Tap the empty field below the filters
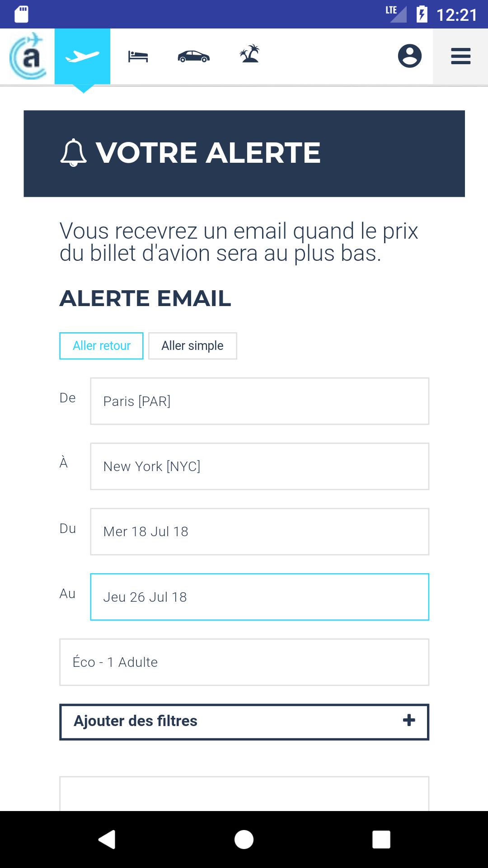This screenshot has width=488, height=868. (244, 794)
